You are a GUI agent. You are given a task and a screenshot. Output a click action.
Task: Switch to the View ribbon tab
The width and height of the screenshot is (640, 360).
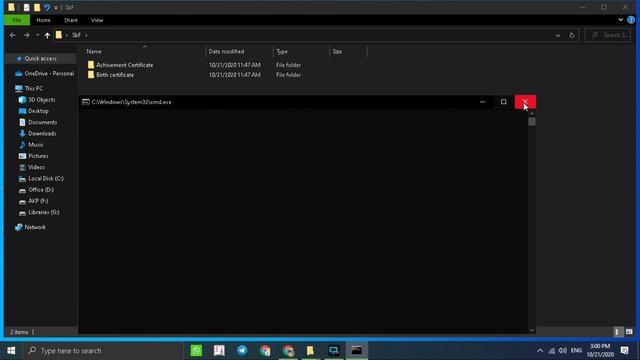[97, 20]
